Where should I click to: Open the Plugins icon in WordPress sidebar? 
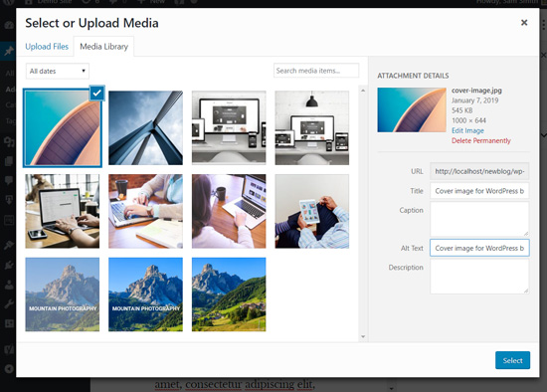tap(9, 266)
